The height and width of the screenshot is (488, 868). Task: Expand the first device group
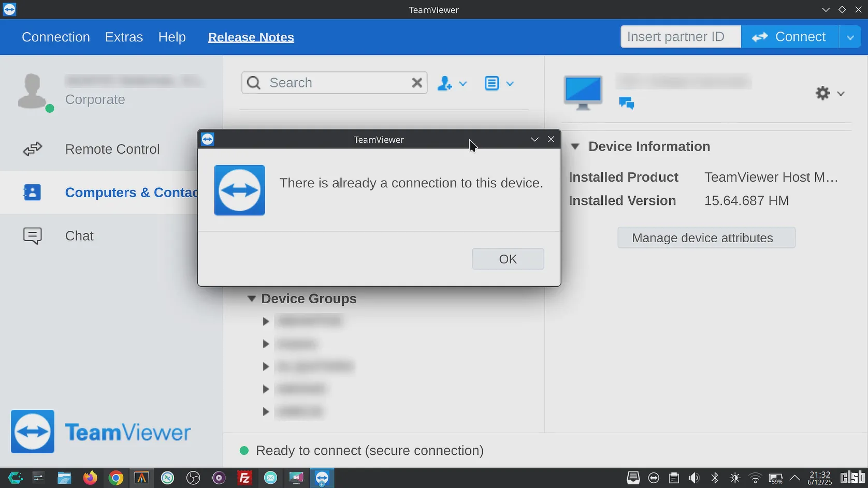(266, 321)
